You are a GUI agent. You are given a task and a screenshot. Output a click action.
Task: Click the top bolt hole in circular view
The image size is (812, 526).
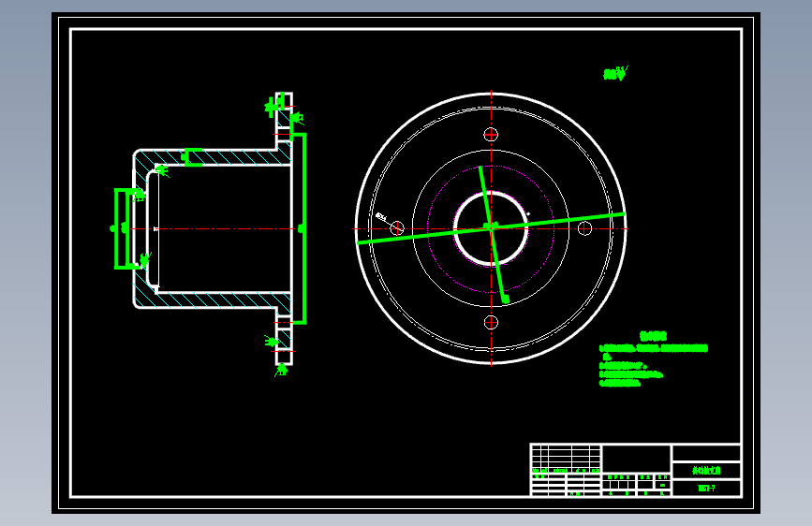[491, 135]
